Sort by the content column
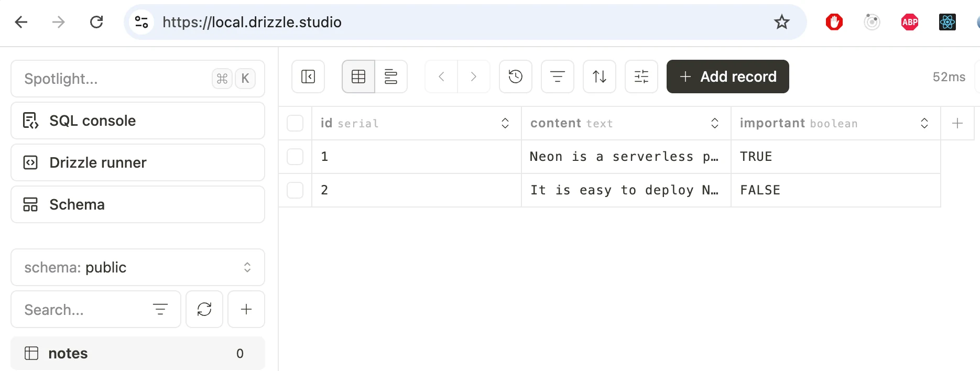This screenshot has width=980, height=371. 715,123
